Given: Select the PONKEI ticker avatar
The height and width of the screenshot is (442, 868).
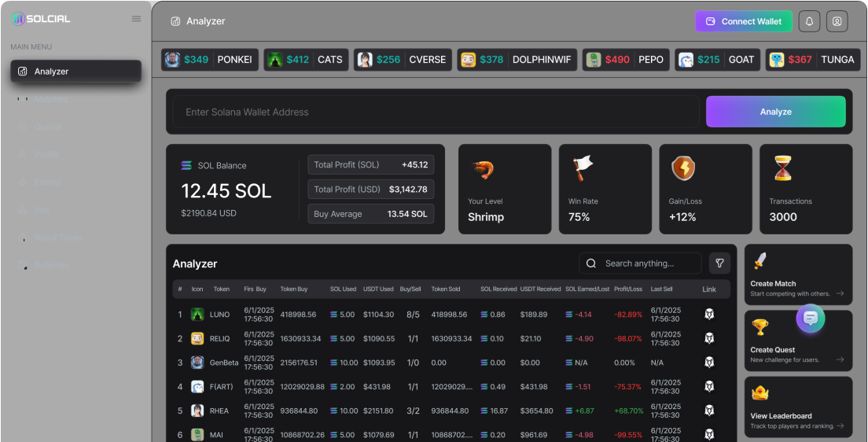Looking at the screenshot, I should pos(172,60).
